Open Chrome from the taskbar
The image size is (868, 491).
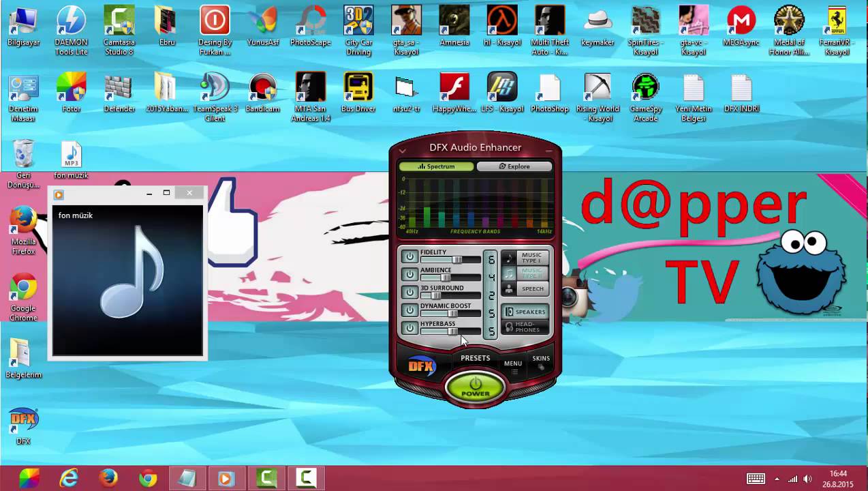pos(148,479)
